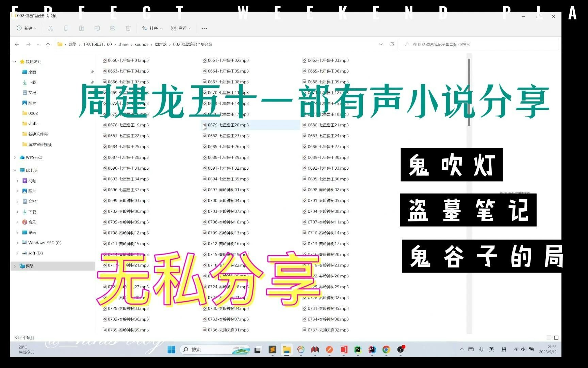Click the microphone icon in system tray
The height and width of the screenshot is (368, 588).
[x=481, y=349]
